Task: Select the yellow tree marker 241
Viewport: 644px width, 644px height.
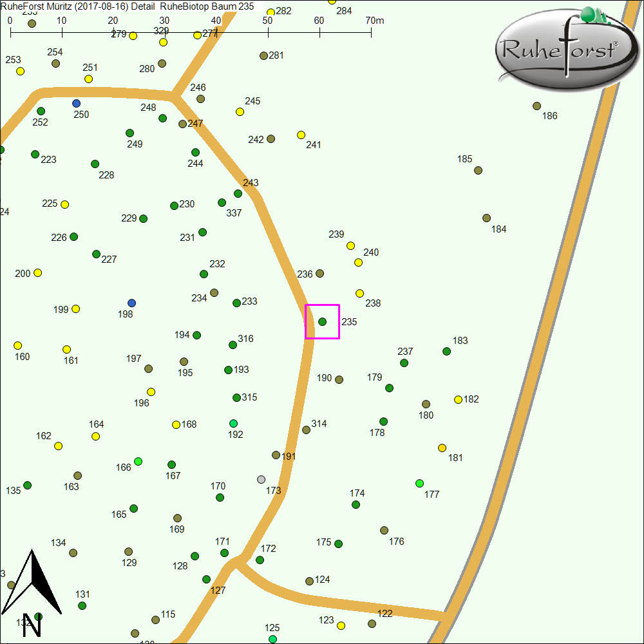Action: click(x=301, y=135)
